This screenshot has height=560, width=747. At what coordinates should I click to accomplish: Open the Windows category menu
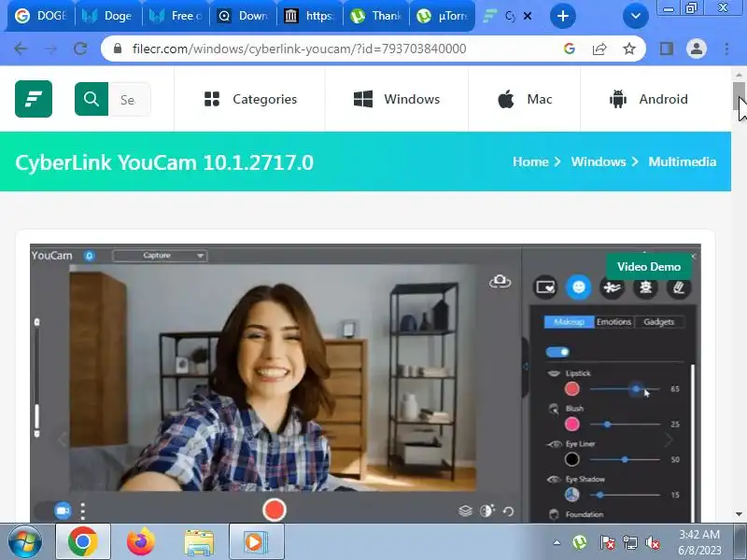tap(397, 99)
